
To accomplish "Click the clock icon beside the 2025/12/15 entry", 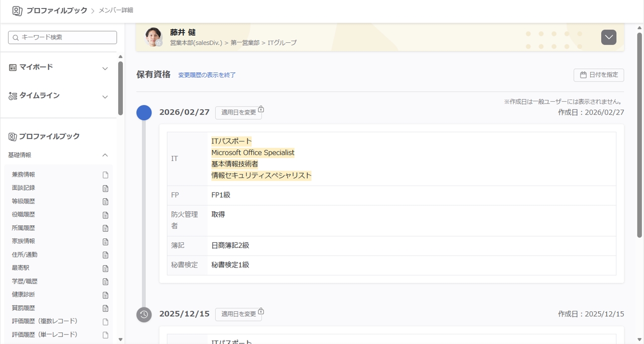I will tap(144, 315).
